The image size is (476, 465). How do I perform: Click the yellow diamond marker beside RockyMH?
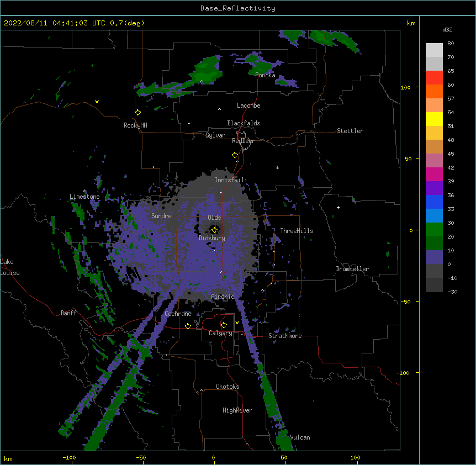(138, 113)
